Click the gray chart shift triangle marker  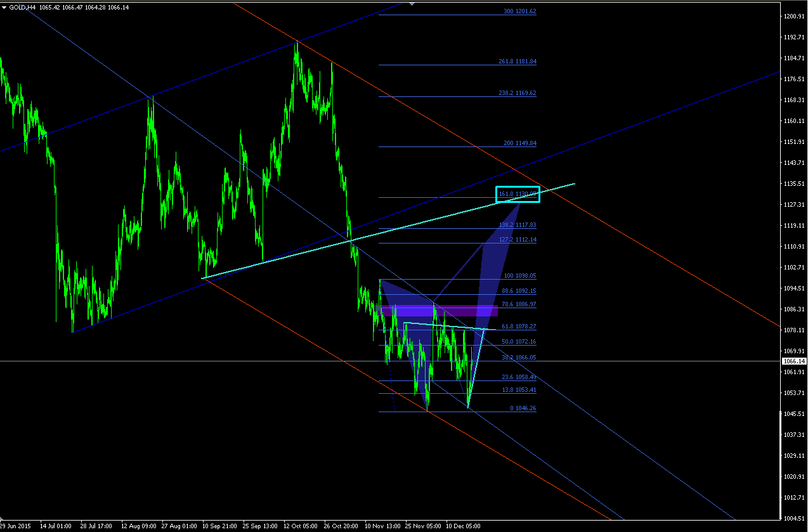413,3
